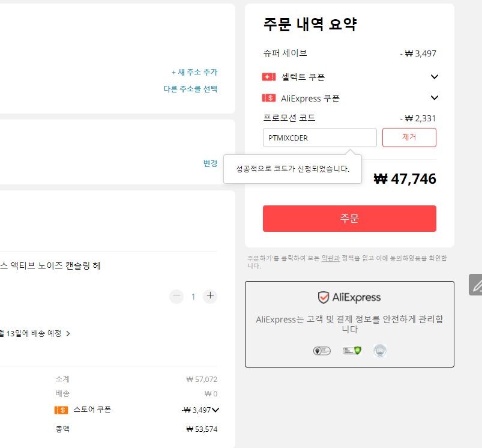
Task: Click the 다른 주소를 선택 link
Action: point(190,89)
